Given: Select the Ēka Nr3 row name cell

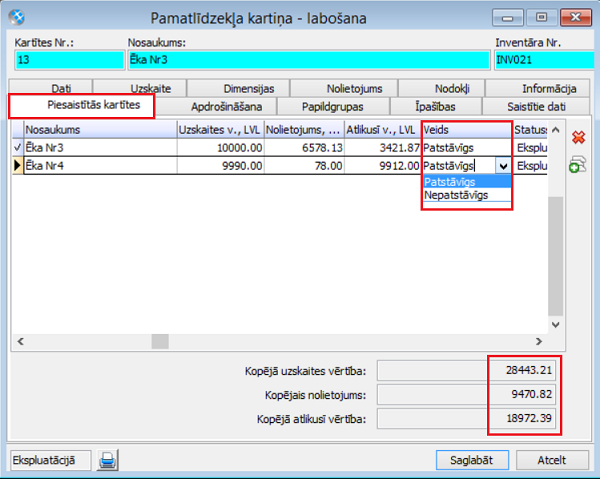Looking at the screenshot, I should tap(100, 148).
